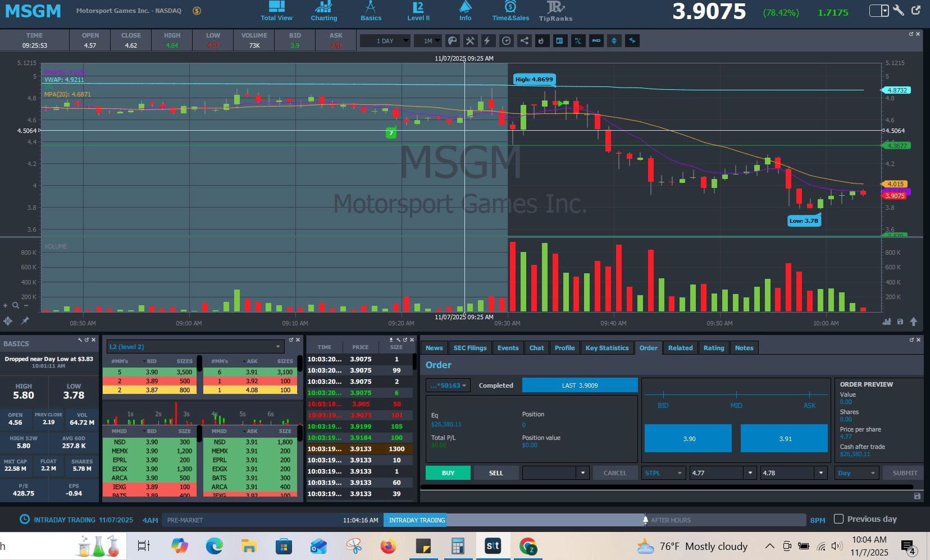Click the chart crosshair move icon
The width and height of the screenshot is (930, 560).
click(x=8, y=321)
